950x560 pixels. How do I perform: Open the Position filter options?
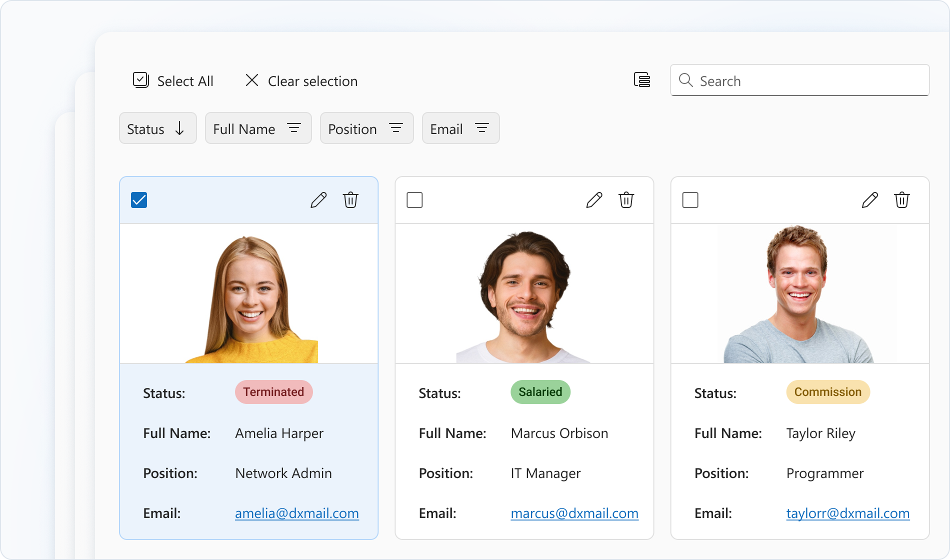395,128
